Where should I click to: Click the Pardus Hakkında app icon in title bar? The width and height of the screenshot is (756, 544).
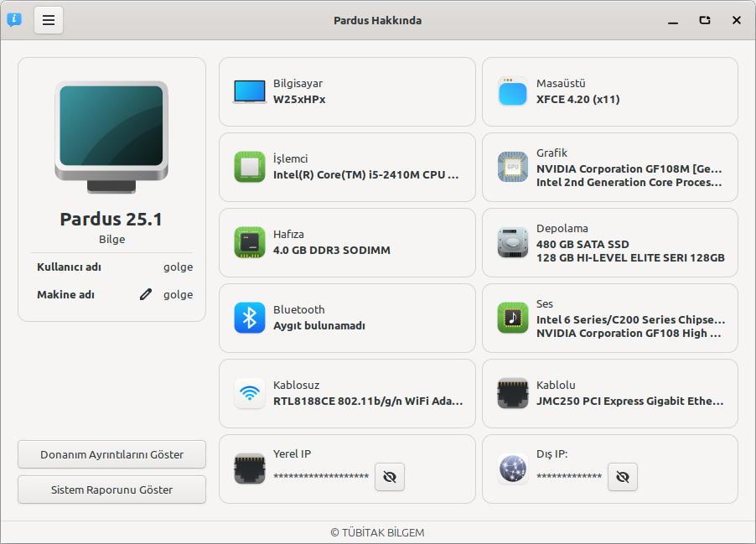point(14,20)
